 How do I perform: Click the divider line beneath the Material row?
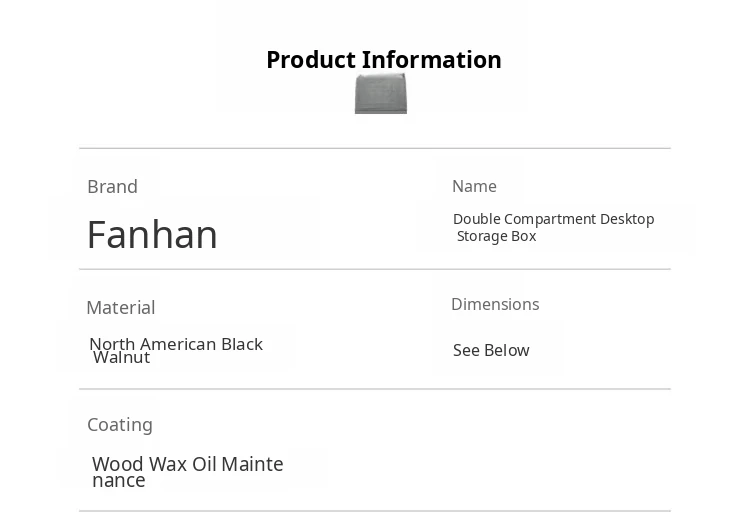(x=375, y=389)
